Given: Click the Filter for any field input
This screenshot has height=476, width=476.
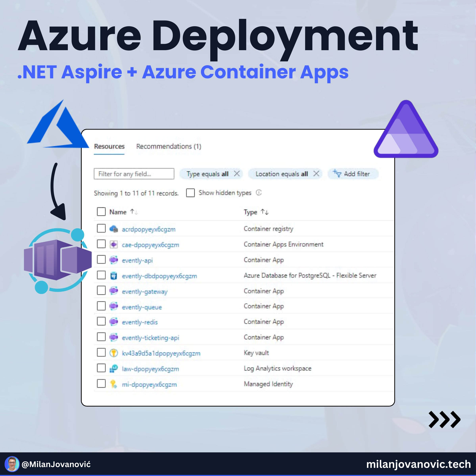Looking at the screenshot, I should point(134,174).
